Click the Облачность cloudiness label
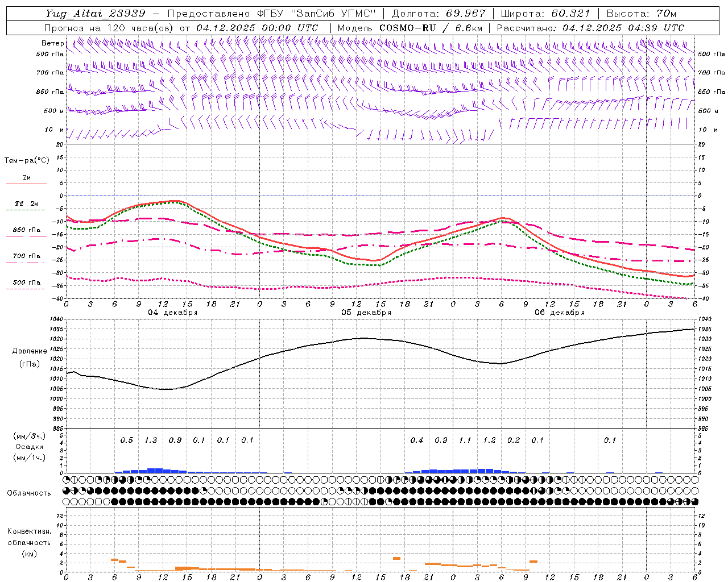 [29, 493]
